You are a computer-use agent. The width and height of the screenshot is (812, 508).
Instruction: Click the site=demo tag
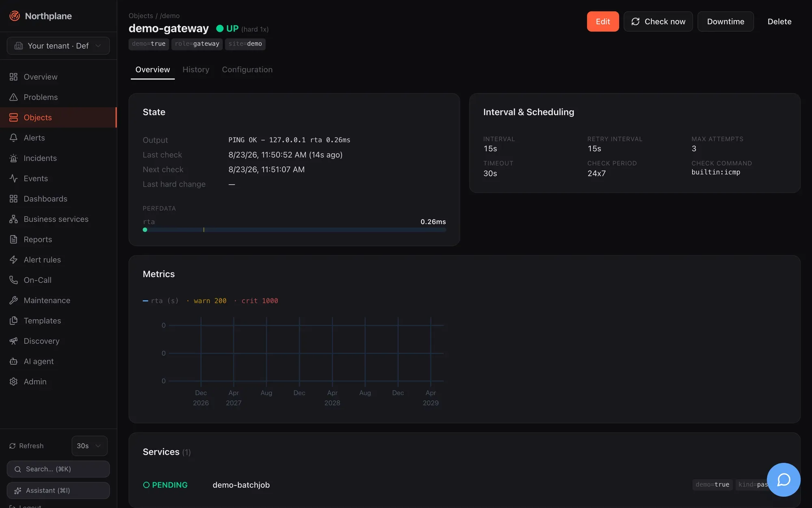[x=245, y=44]
